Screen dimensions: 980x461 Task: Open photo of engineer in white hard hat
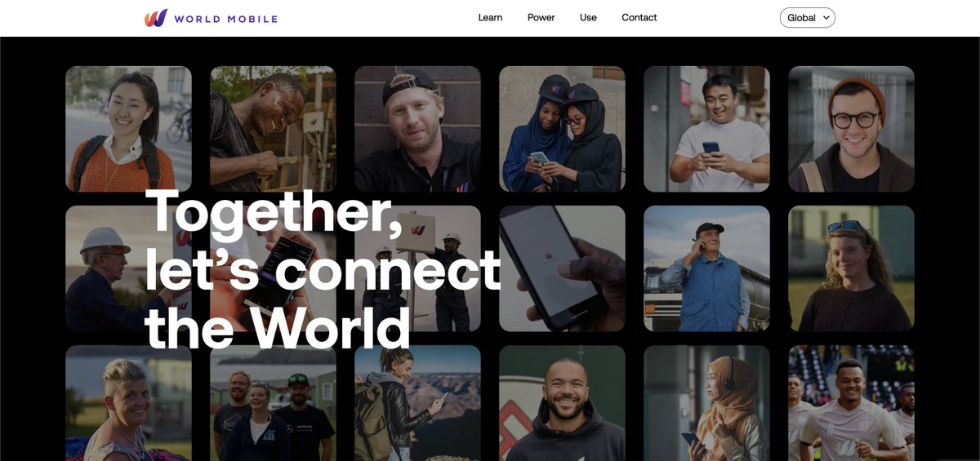tap(128, 268)
